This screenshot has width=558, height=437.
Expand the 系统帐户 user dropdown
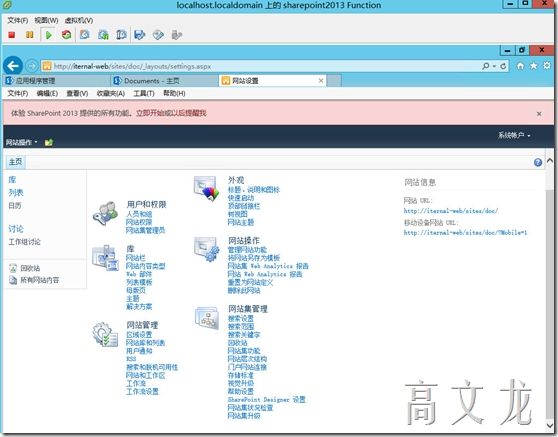[514, 135]
